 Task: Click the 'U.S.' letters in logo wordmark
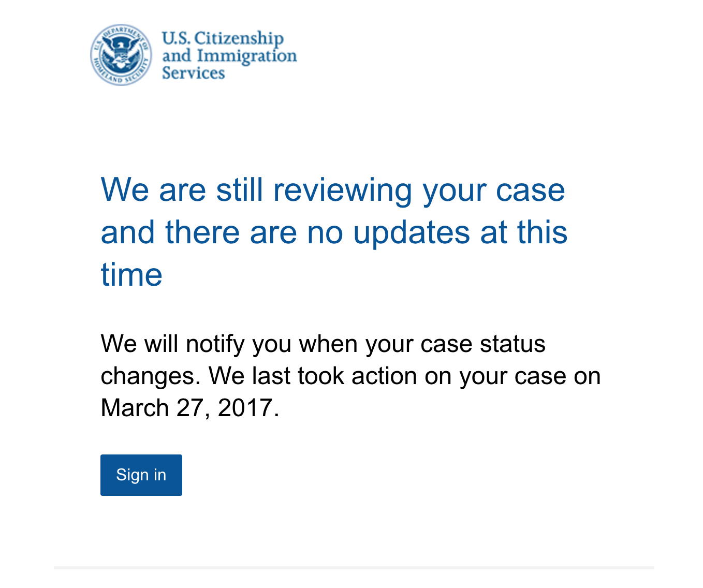[x=176, y=38]
